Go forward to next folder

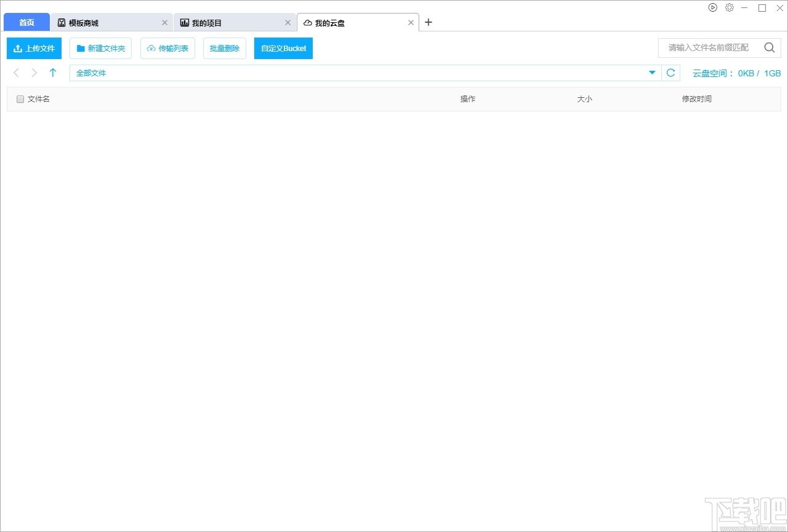click(x=34, y=73)
